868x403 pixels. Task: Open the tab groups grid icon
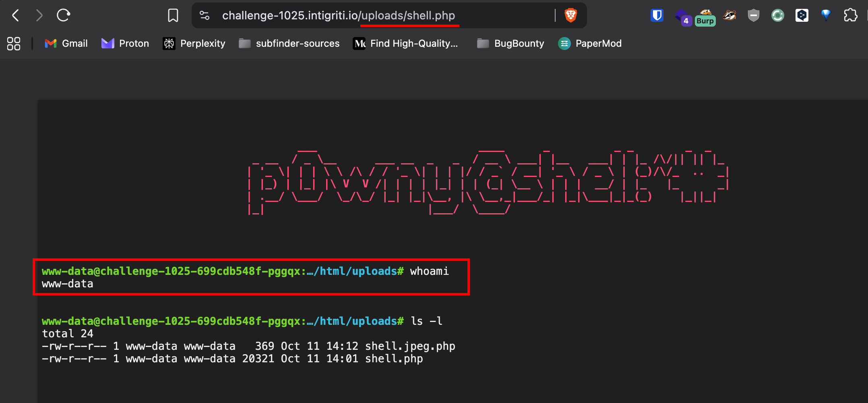click(x=14, y=44)
